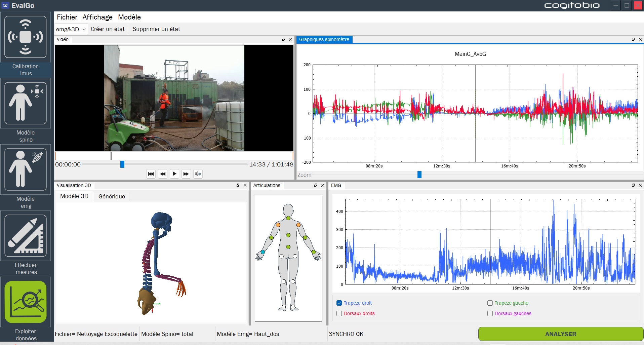644x345 pixels.
Task: Uncheck the Trapeze droit checkbox
Action: coord(339,303)
